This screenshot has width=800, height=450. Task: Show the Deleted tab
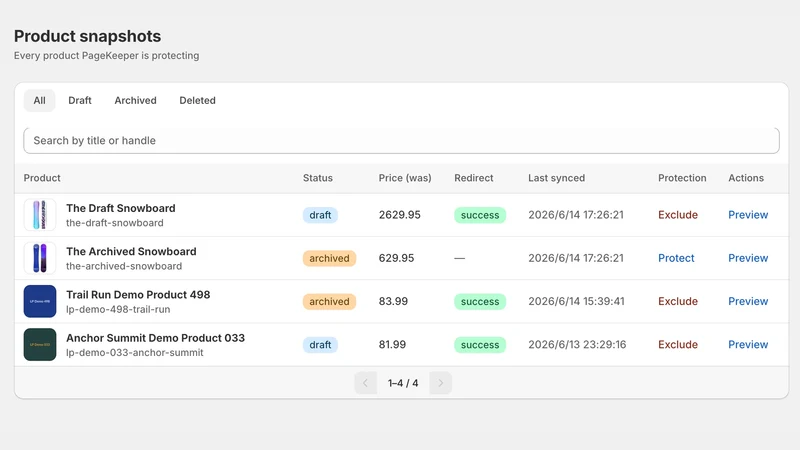tap(197, 101)
